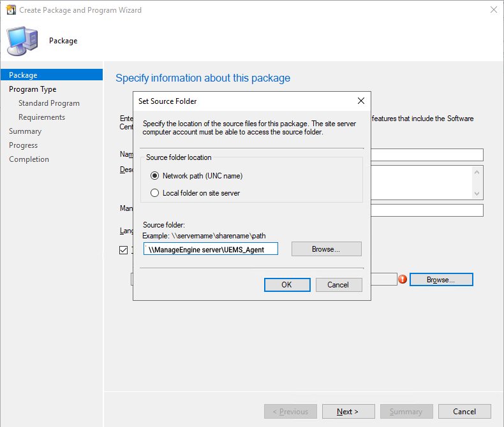
Task: Select Summary step in sidebar
Action: click(x=25, y=131)
